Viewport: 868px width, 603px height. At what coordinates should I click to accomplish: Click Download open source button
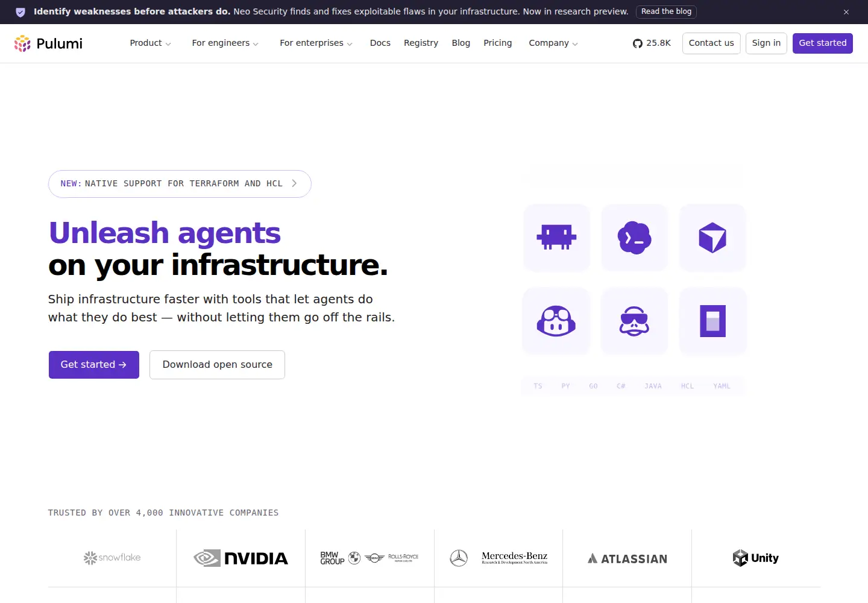(x=217, y=365)
